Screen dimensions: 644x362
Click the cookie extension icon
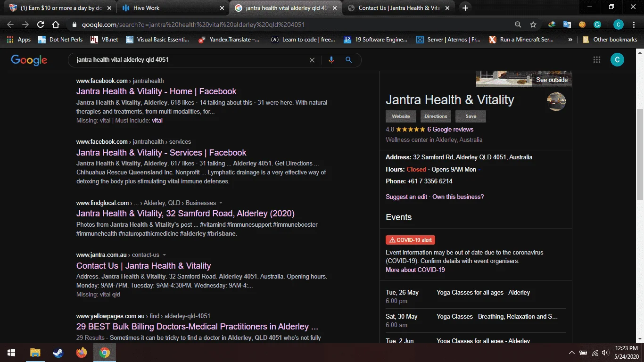(582, 25)
